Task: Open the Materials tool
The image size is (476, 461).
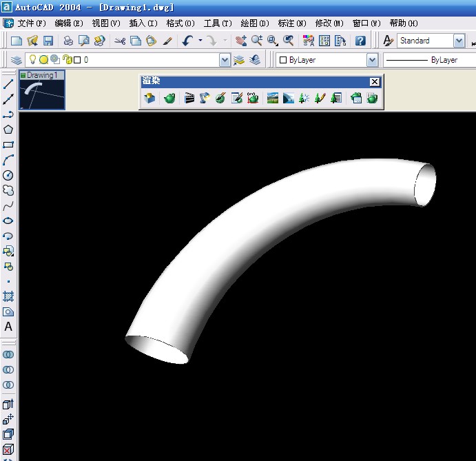Action: 220,98
